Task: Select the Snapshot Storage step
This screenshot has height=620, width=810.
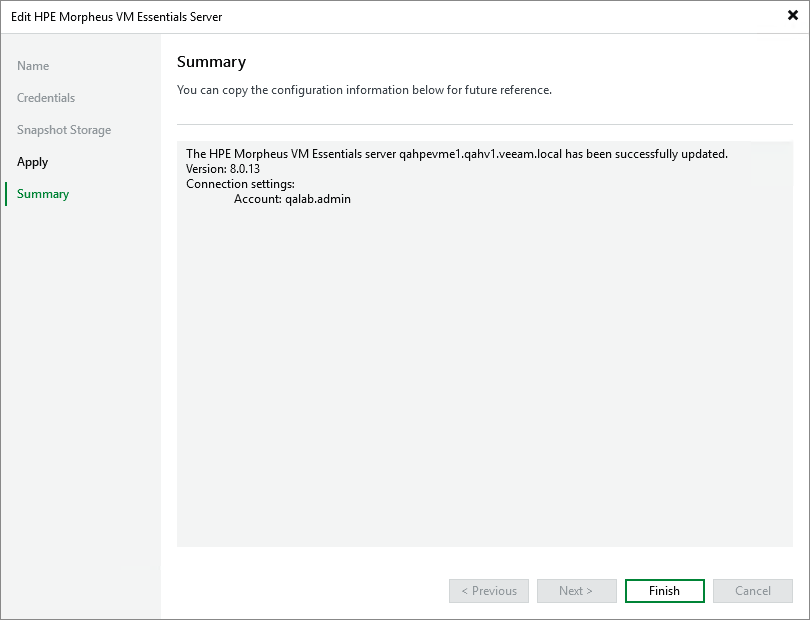Action: click(x=64, y=130)
